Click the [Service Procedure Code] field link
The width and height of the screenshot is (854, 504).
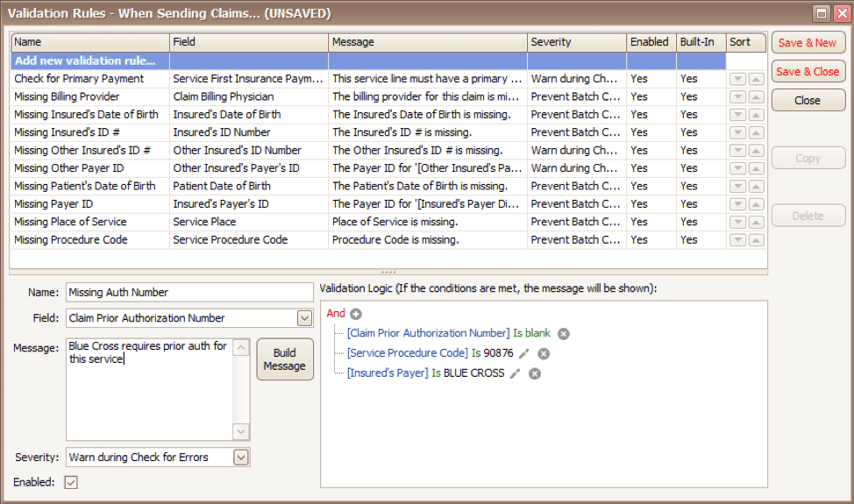click(x=408, y=353)
